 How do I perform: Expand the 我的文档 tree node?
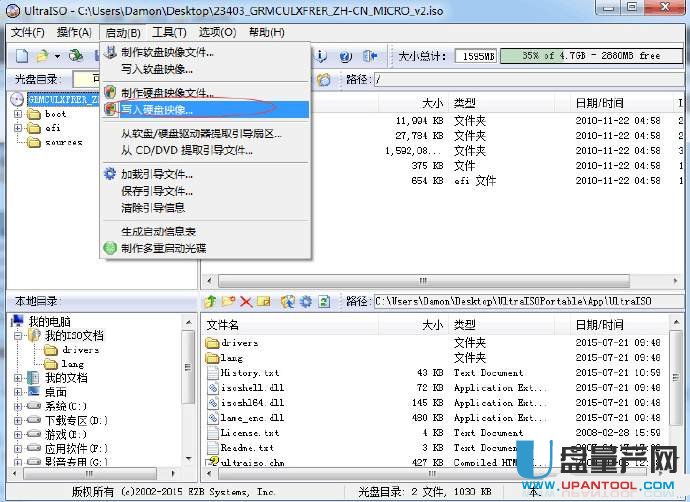point(18,377)
